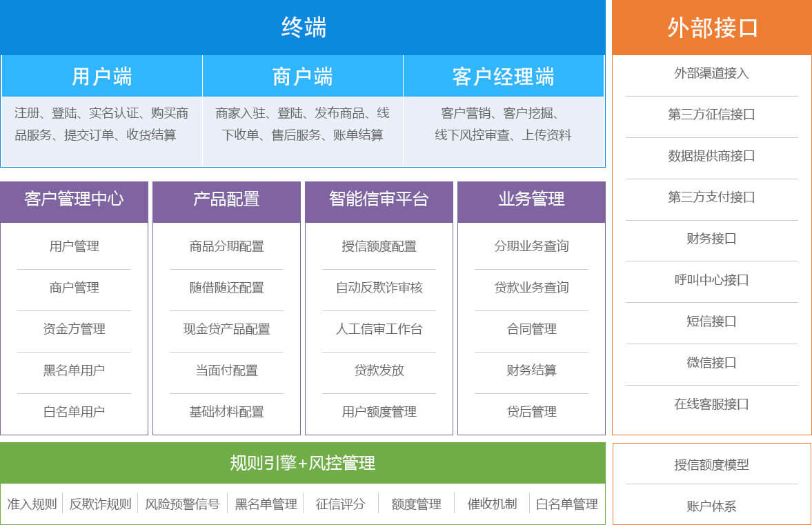
Task: Click 账户体系 at bottom right
Action: click(711, 506)
